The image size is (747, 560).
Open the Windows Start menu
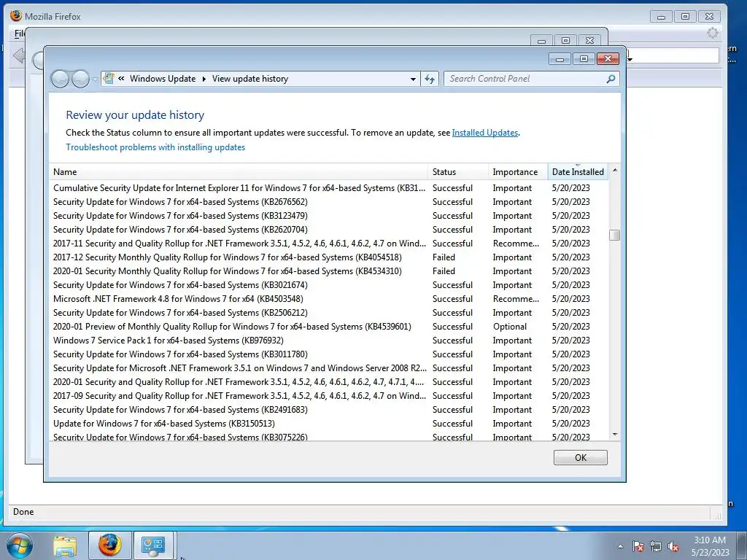[x=20, y=545]
